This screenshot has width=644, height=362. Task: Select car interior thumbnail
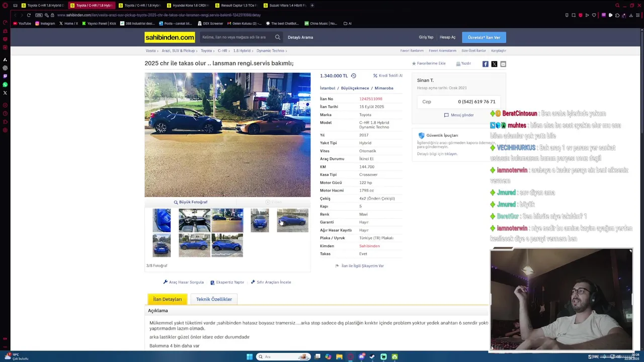click(194, 220)
